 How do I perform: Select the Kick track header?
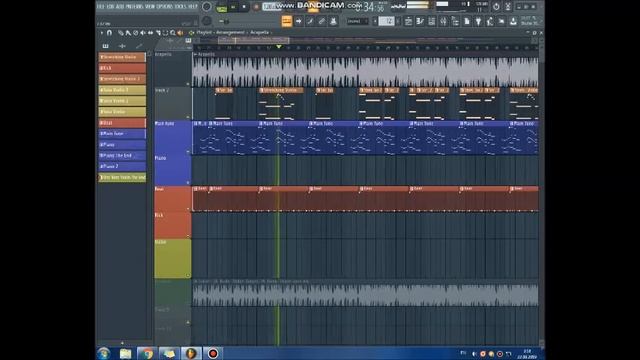click(x=173, y=225)
